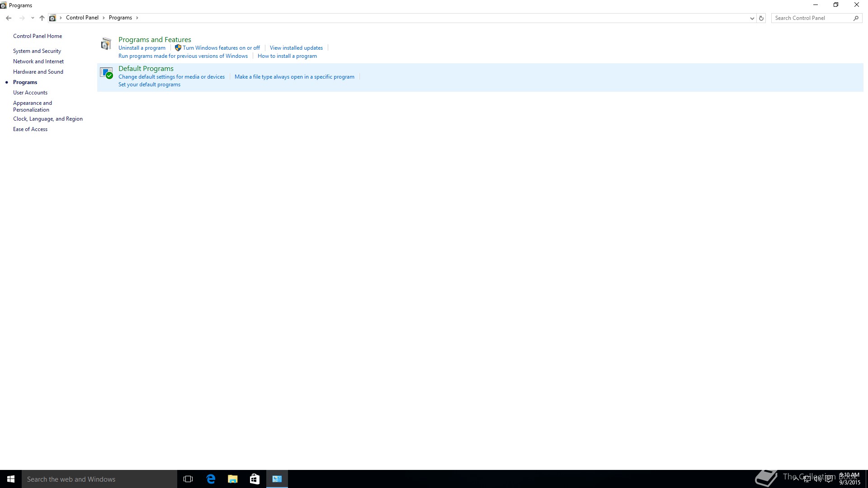Open the Recent locations dropdown arrow
The image size is (868, 488).
[33, 18]
